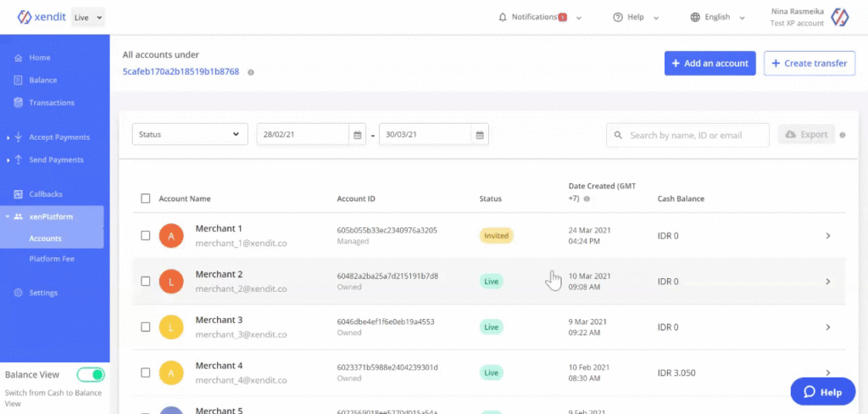Expand Send Payments menu
868x414 pixels.
[x=55, y=159]
